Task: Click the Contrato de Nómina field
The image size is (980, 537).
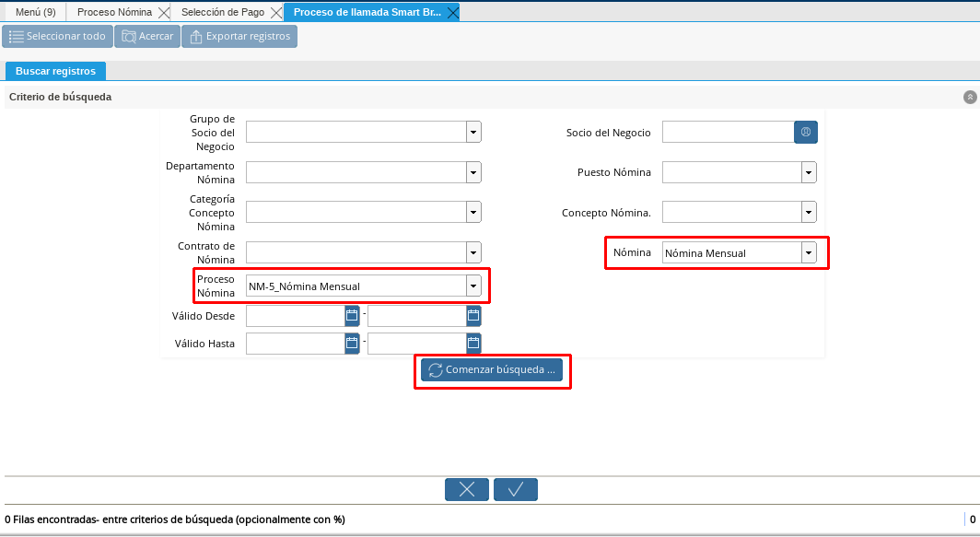Action: 356,252
